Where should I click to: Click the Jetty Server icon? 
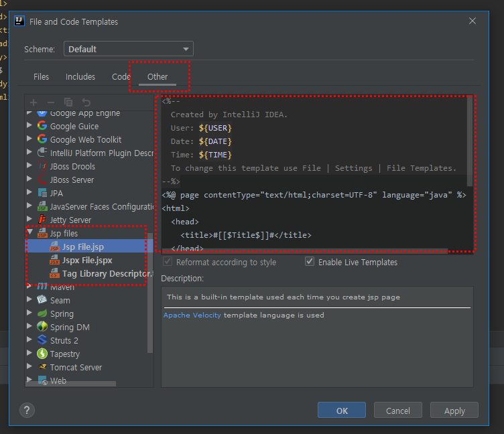tap(42, 220)
